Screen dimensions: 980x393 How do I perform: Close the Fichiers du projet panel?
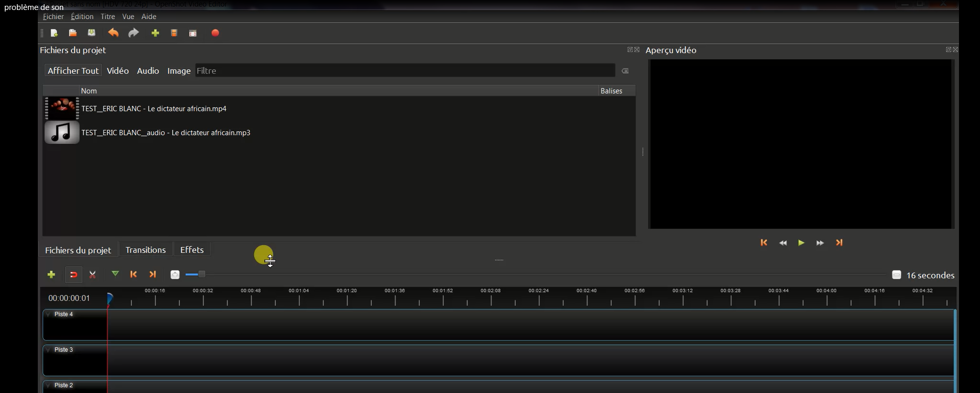637,50
